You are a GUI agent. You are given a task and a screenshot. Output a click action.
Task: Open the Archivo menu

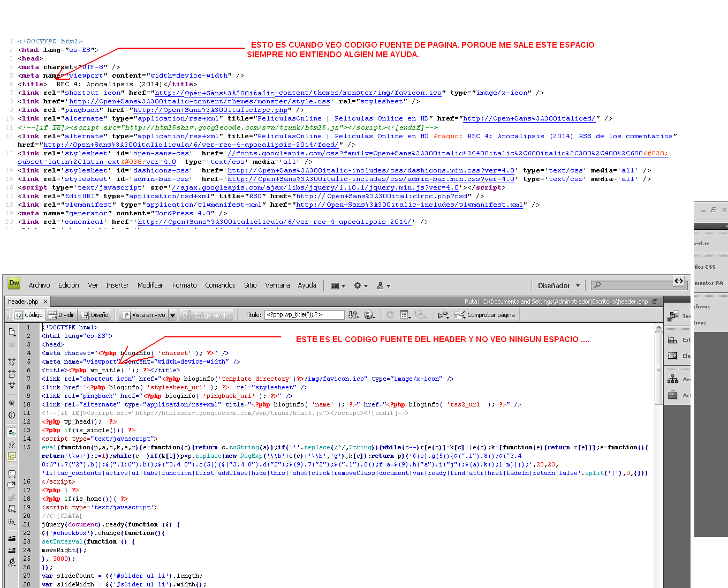(39, 285)
